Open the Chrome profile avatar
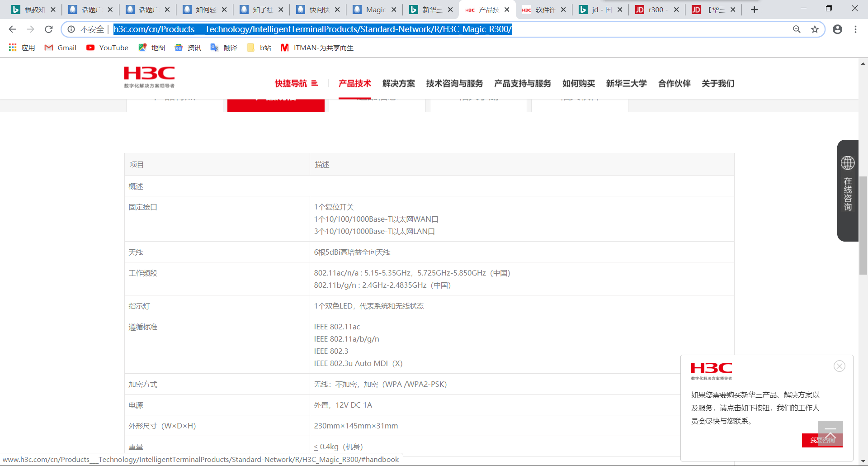This screenshot has width=868, height=466. click(x=837, y=29)
